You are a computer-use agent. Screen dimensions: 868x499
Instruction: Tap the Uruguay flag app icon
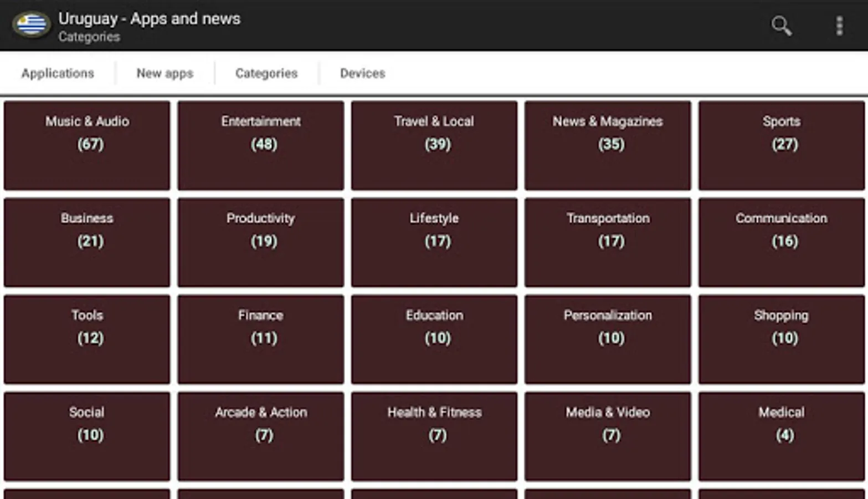coord(32,25)
